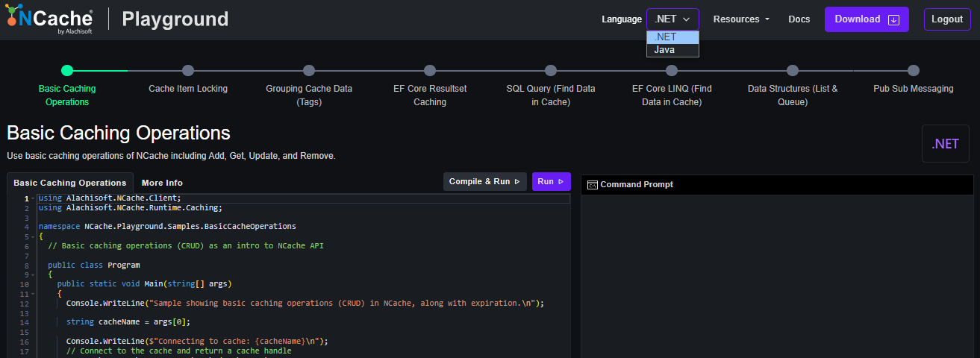This screenshot has height=358, width=980.
Task: Click the play triangle on Run button
Action: click(561, 182)
